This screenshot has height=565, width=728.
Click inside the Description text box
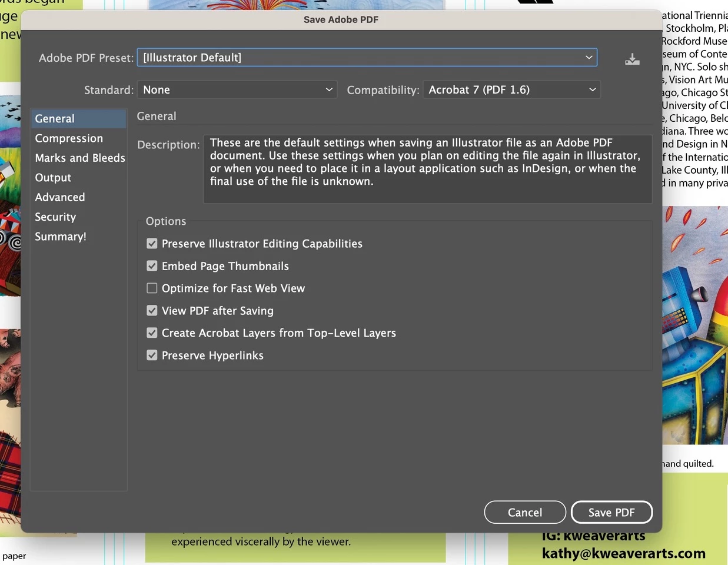pyautogui.click(x=428, y=169)
